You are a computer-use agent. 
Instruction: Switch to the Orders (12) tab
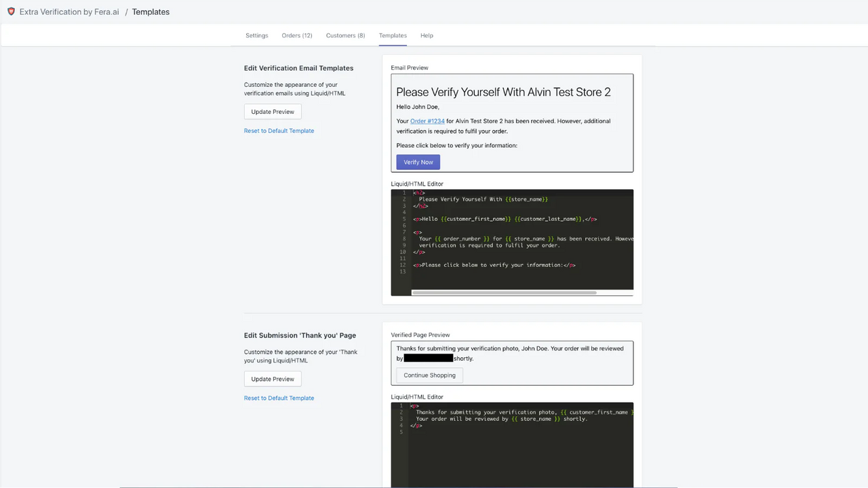297,35
